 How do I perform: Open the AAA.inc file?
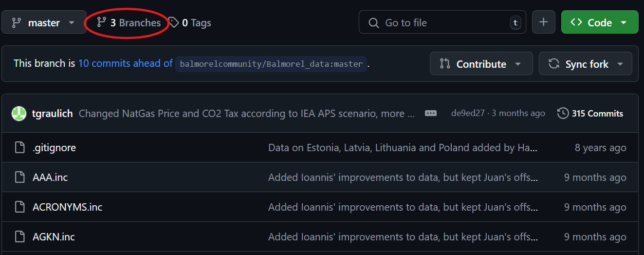(50, 177)
